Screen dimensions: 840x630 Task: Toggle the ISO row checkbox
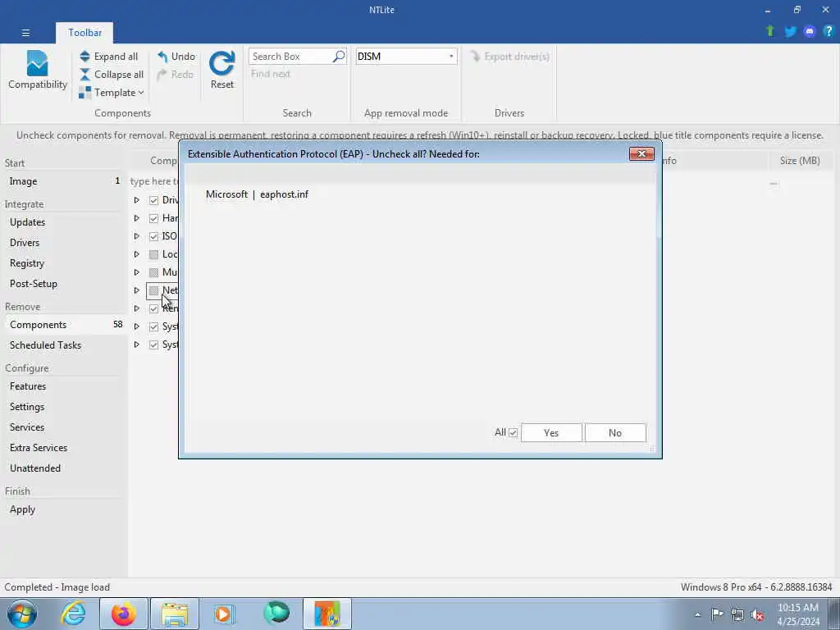[x=153, y=236]
